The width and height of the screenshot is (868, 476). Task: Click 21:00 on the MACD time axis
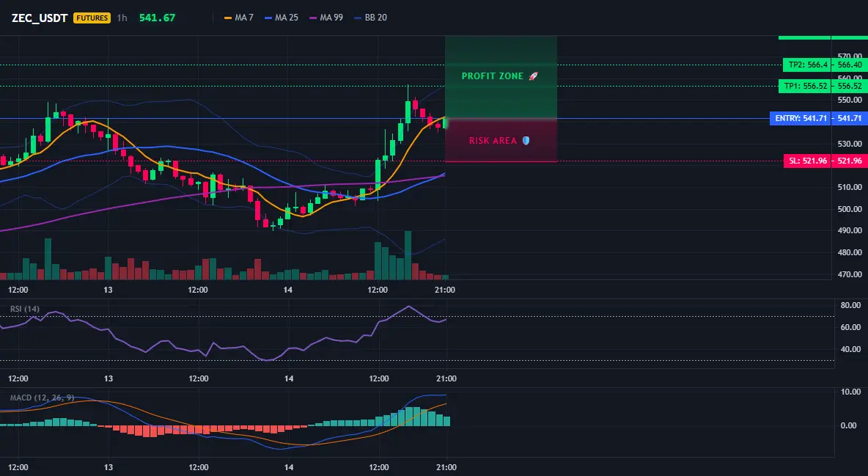click(446, 467)
